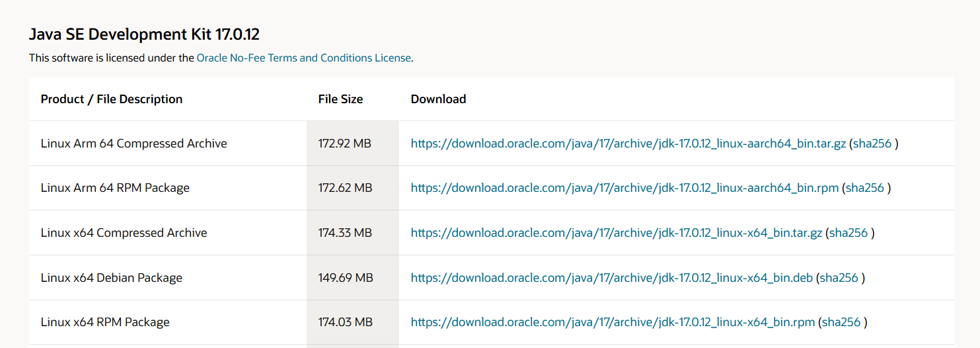Download jdk-17.0.12_linux-x64_bin.rpm package link
Screen dimensions: 980x348
point(613,322)
